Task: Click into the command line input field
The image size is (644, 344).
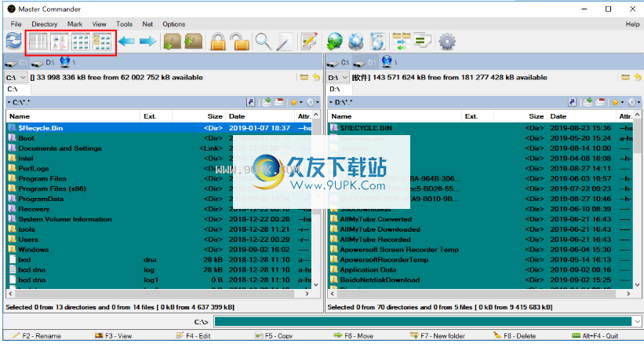Action: (423, 321)
